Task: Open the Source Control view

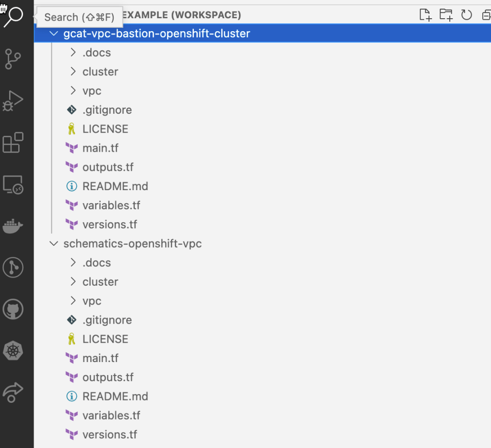Action: 13,59
